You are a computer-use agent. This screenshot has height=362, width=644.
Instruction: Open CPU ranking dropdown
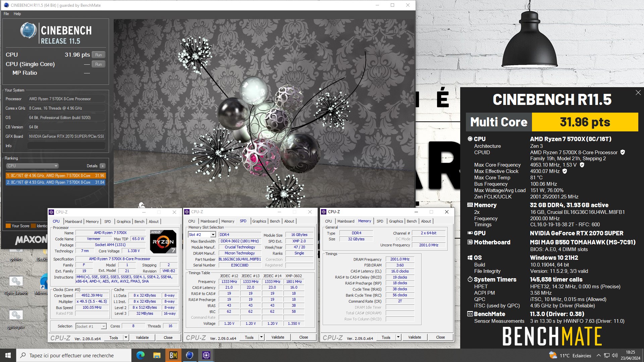pos(32,166)
